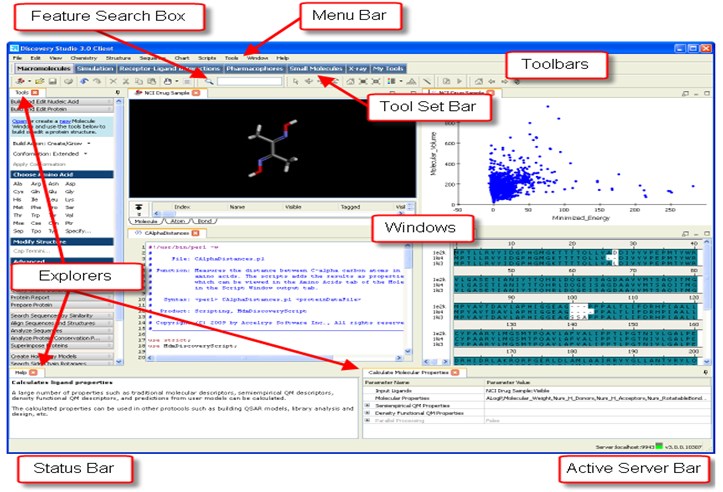
Task: Click the blue undo arrow icon
Action: [x=84, y=82]
